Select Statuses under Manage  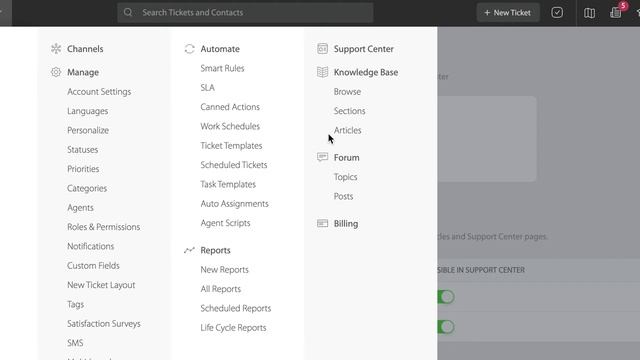[x=82, y=150]
